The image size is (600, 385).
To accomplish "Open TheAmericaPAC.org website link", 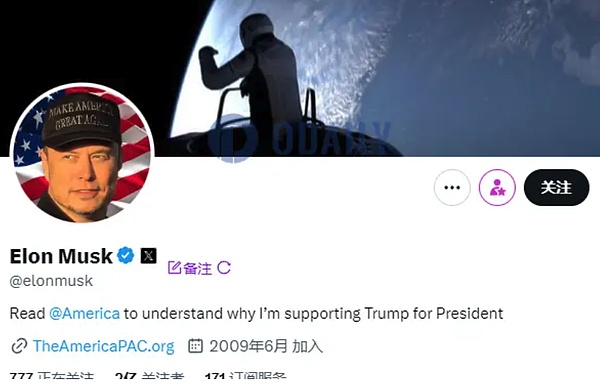I will click(x=104, y=346).
